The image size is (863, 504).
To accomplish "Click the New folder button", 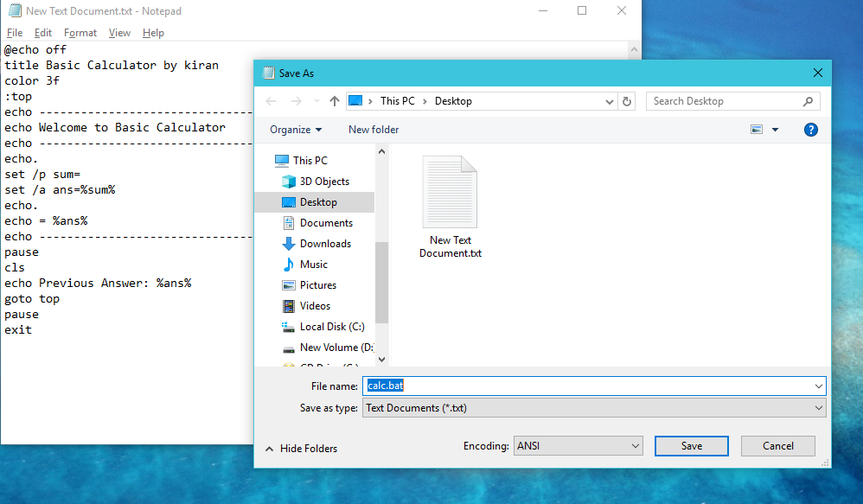I will 373,129.
